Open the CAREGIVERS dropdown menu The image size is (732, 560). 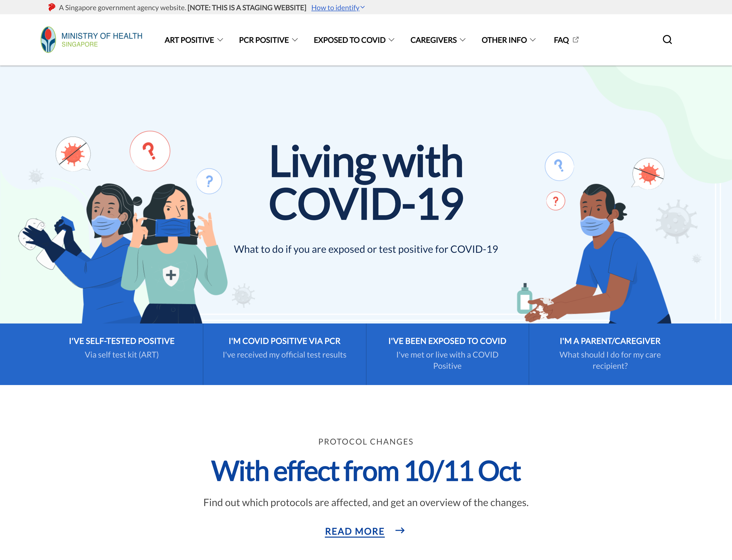click(438, 39)
